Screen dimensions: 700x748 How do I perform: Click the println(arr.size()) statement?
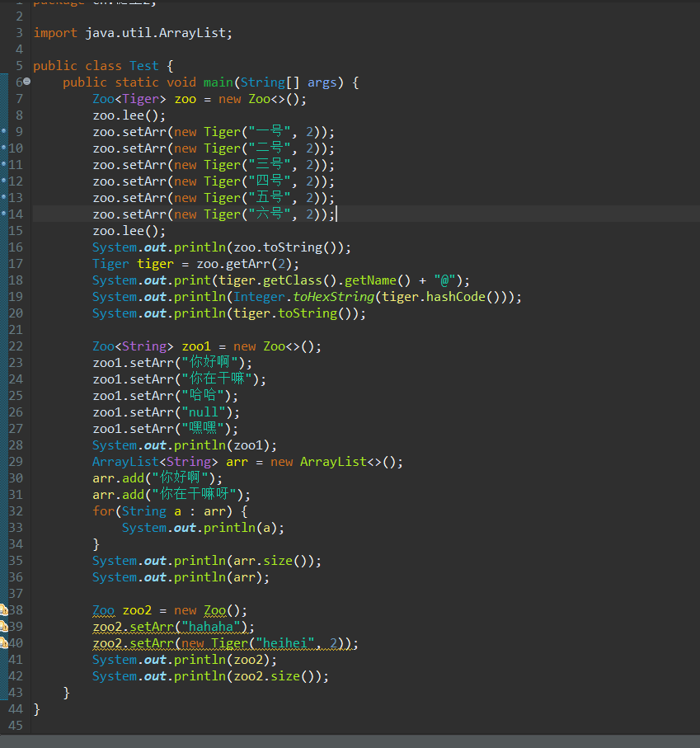[207, 561]
